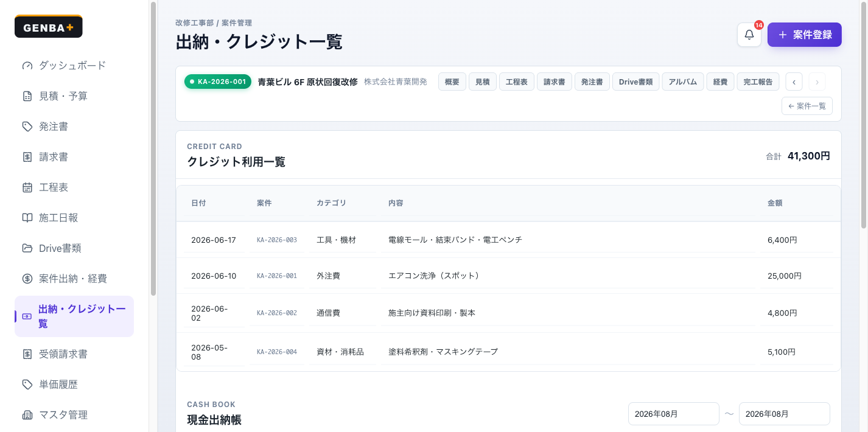
Task: Switch to 工程表 project tab
Action: click(517, 82)
